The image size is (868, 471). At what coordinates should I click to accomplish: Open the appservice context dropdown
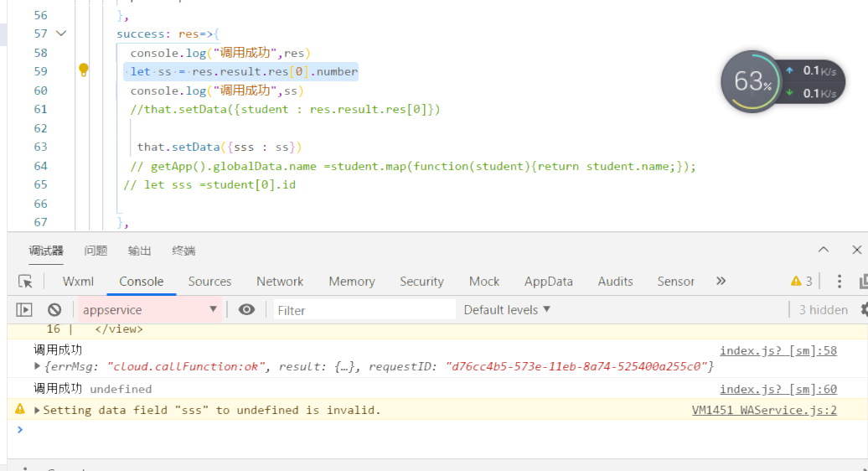click(149, 310)
